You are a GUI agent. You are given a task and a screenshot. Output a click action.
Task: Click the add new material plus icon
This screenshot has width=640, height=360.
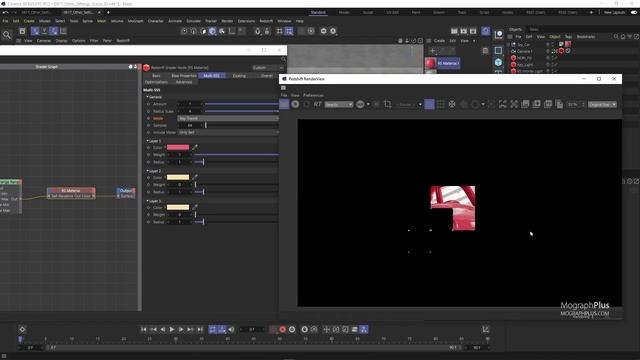pyautogui.click(x=433, y=51)
